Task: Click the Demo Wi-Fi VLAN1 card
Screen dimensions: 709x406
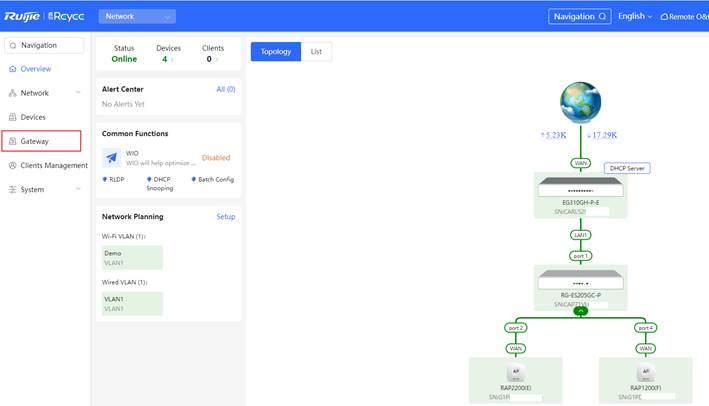Action: (x=132, y=258)
